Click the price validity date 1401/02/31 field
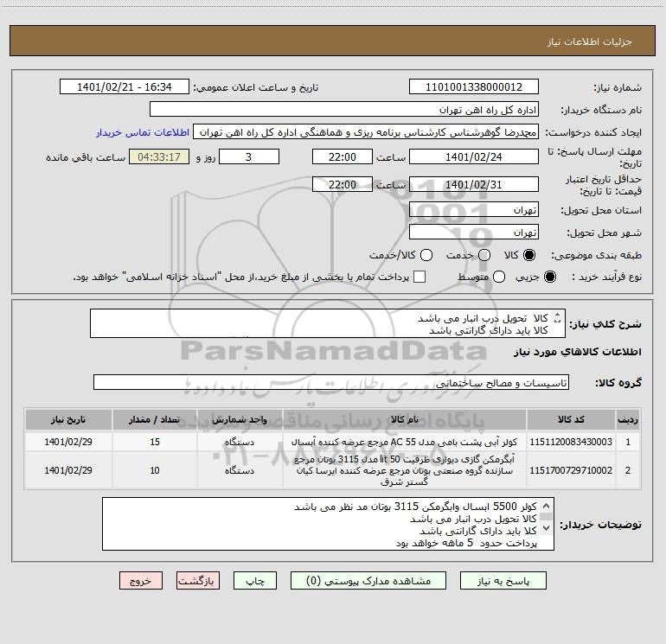The height and width of the screenshot is (644, 666). [x=474, y=184]
